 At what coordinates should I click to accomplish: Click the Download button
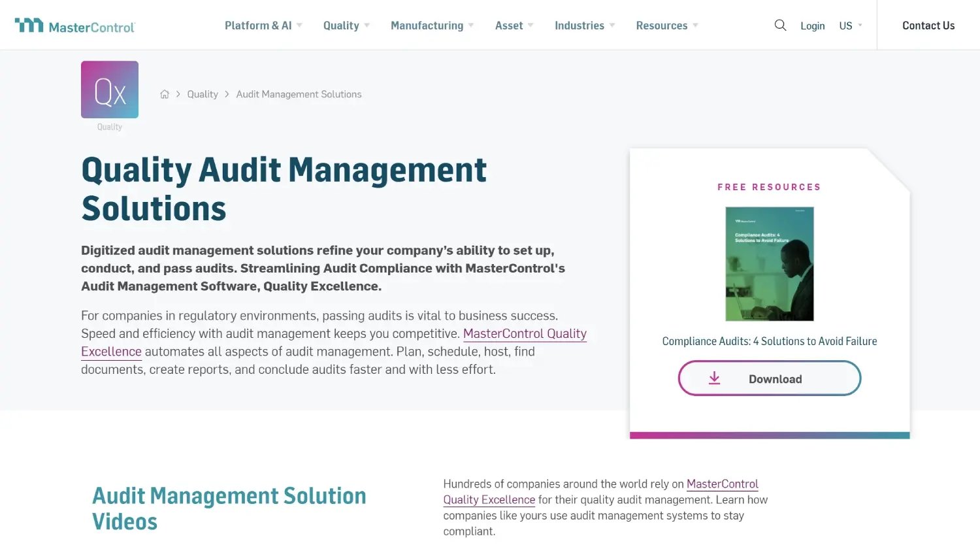[770, 378]
